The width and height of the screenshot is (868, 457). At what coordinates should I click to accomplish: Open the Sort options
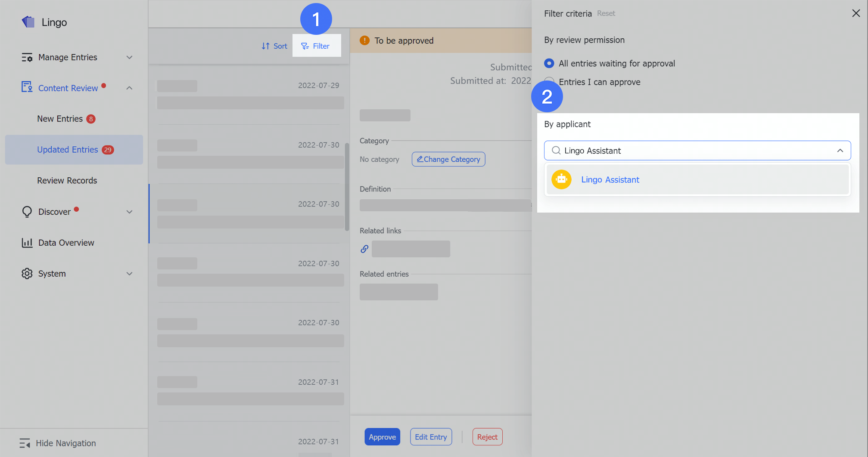274,46
